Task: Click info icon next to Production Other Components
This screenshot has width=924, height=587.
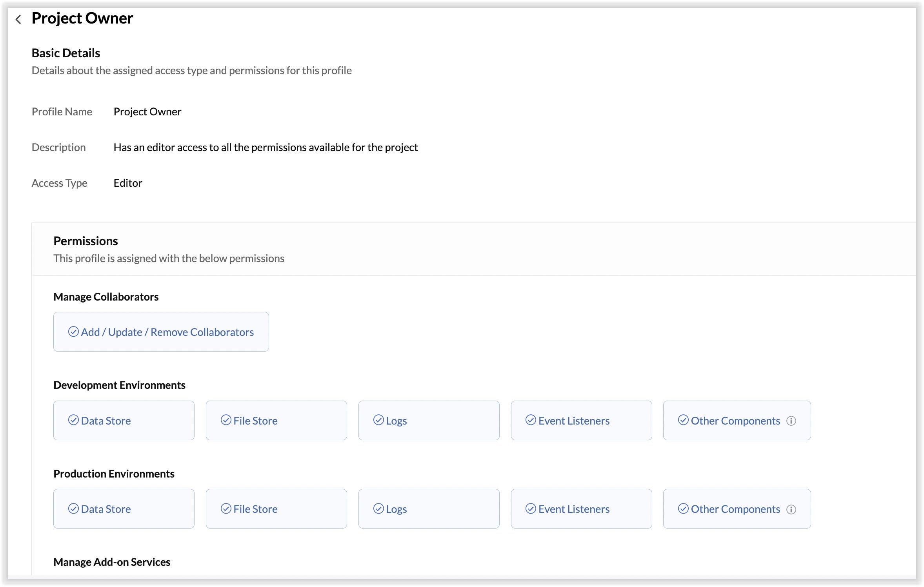Action: tap(791, 509)
